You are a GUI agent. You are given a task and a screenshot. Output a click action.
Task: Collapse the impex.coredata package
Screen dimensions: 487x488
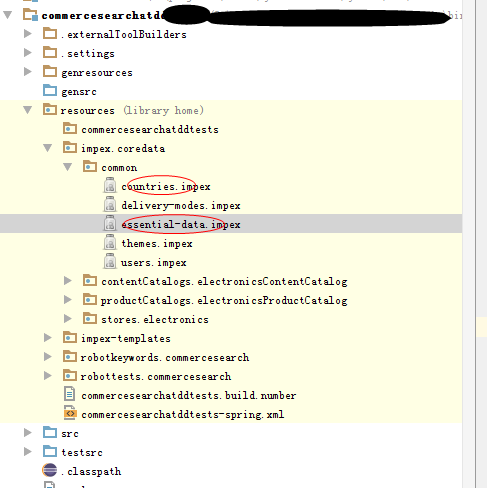[48, 148]
